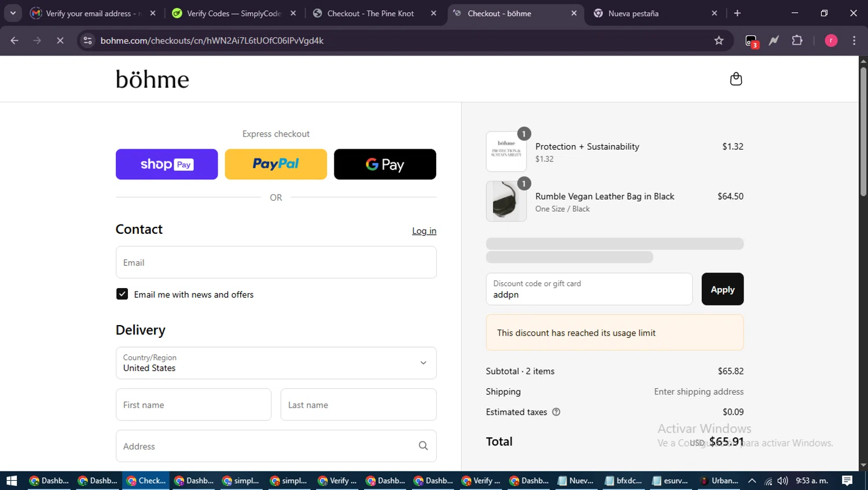Pay with Google Pay button
Image resolution: width=868 pixels, height=490 pixels.
pos(385,164)
